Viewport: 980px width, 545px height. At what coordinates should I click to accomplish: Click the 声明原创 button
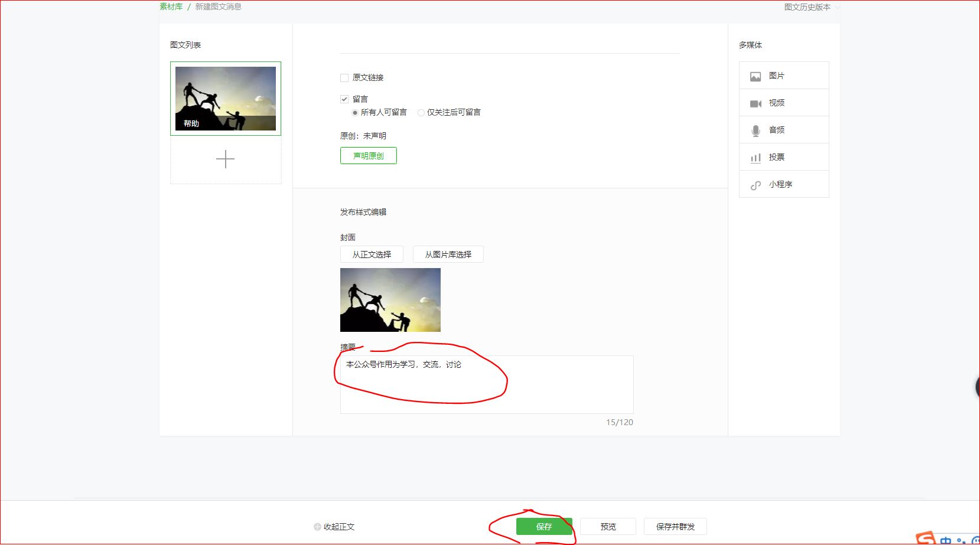[369, 156]
